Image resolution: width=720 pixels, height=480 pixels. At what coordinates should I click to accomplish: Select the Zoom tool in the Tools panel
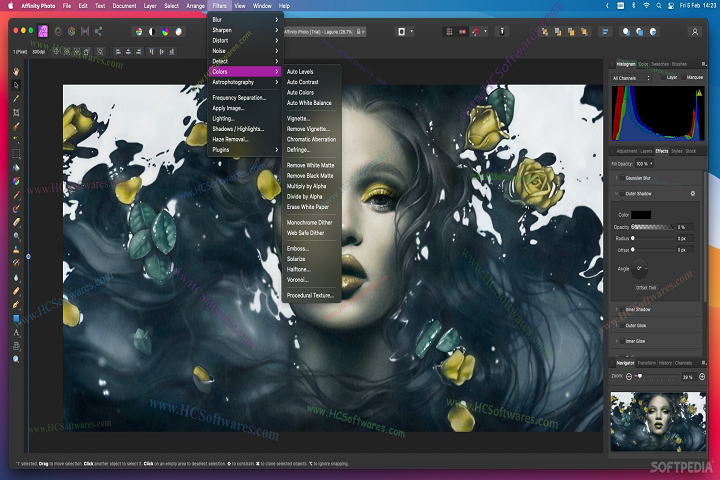16,359
